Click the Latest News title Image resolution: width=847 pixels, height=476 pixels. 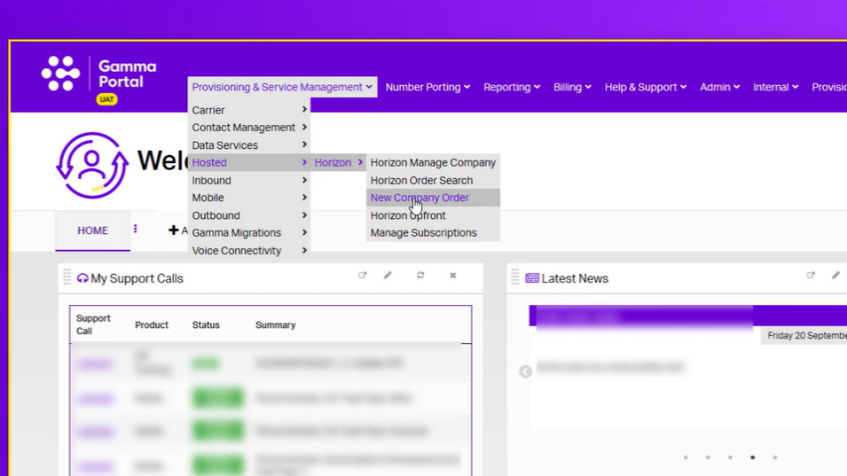[x=575, y=278]
